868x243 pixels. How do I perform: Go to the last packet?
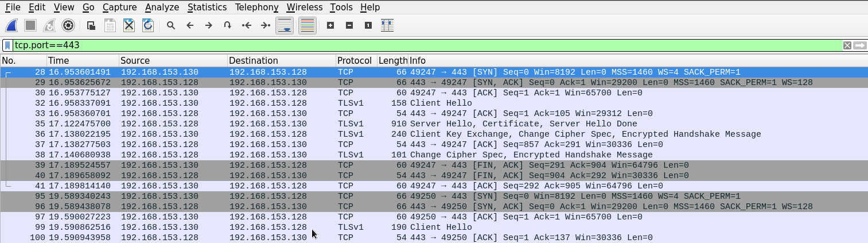point(266,25)
